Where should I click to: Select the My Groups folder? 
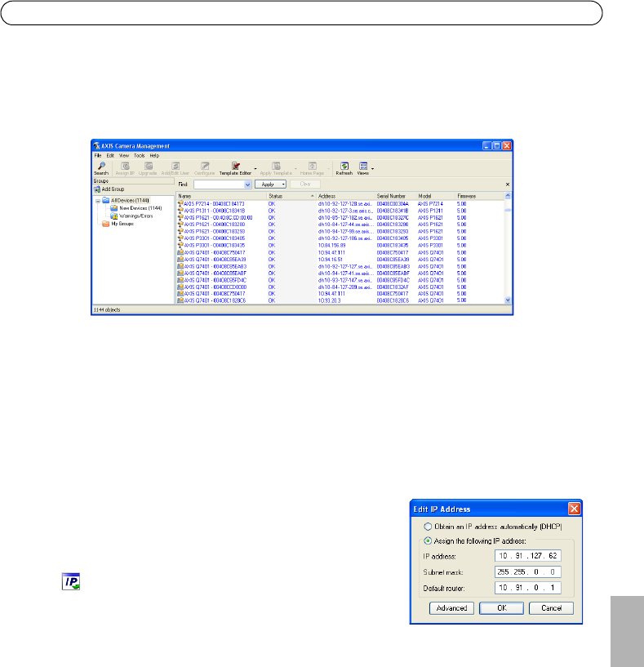point(118,224)
